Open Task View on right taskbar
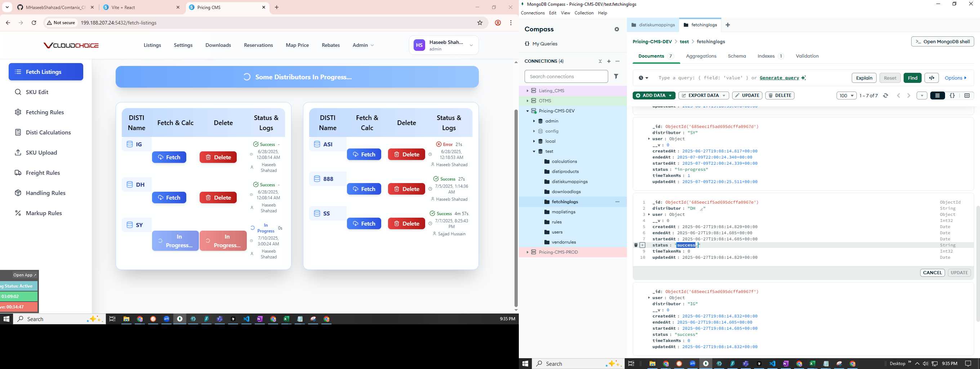Image resolution: width=980 pixels, height=369 pixels. point(631,364)
